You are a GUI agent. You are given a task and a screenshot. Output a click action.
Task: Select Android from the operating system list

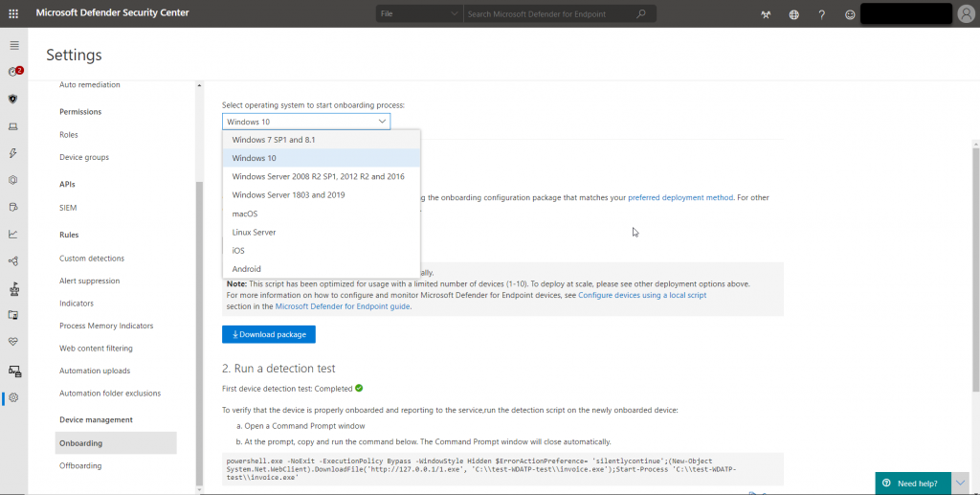click(x=322, y=269)
